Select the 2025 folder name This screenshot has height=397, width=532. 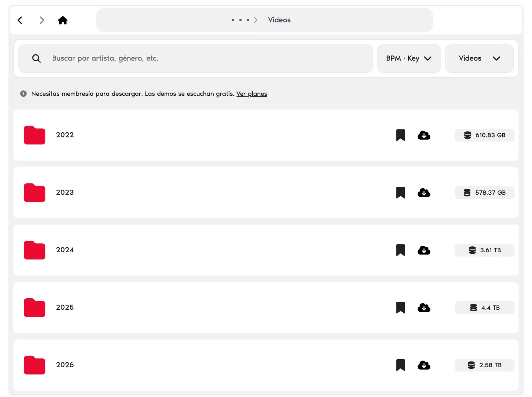(65, 307)
